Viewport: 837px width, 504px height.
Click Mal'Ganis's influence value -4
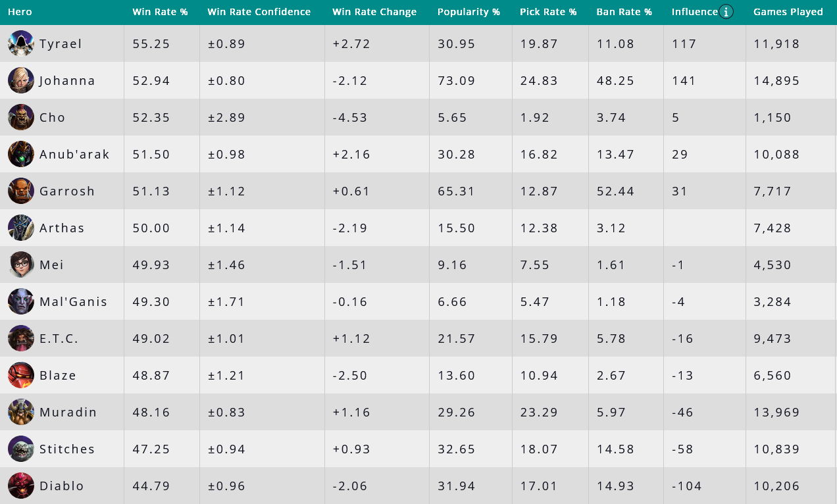(678, 302)
